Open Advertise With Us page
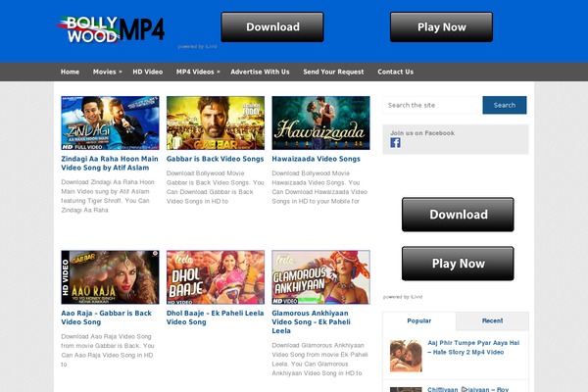The width and height of the screenshot is (588, 392). point(260,72)
